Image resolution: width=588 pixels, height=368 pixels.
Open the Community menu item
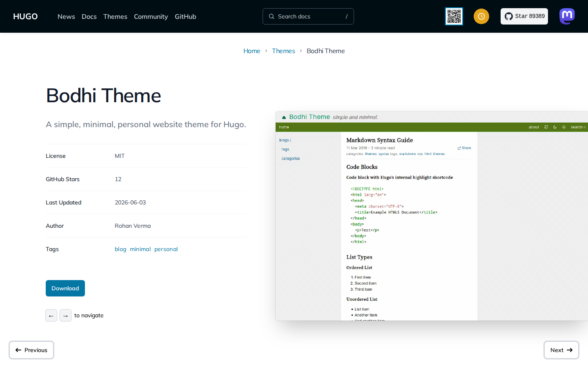(x=151, y=16)
